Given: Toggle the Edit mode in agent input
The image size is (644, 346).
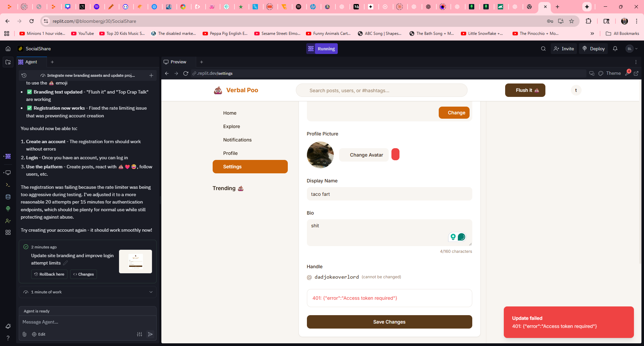Looking at the screenshot, I should (x=39, y=334).
